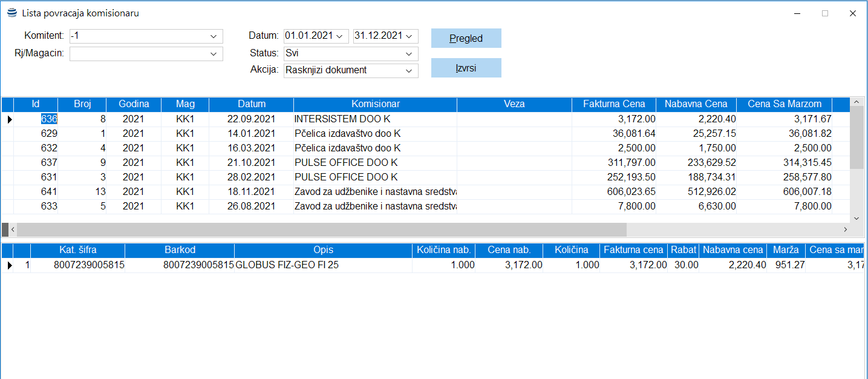Open the end date 31.12.2021 picker
The image size is (868, 379).
(408, 36)
